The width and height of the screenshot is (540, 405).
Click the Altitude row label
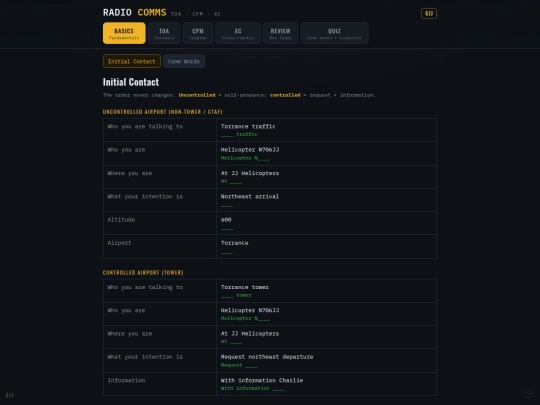tap(121, 220)
